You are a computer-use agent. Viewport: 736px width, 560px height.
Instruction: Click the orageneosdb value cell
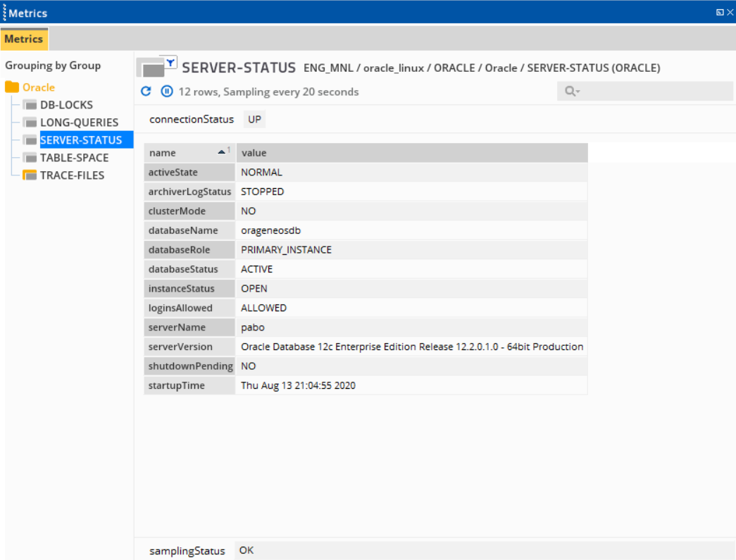coord(411,230)
